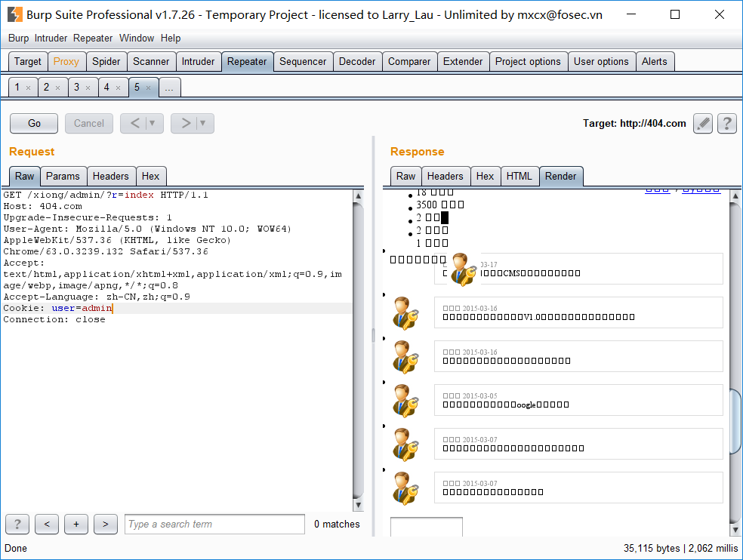Viewport: 743px width, 560px height.
Task: Open Repeater help question mark icon
Action: tap(727, 123)
